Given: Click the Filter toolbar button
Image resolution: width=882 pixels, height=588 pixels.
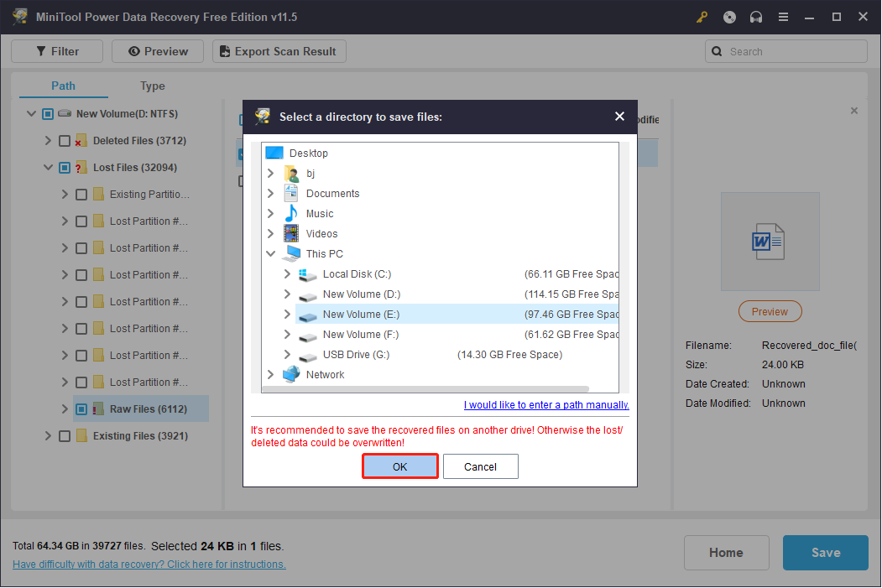Looking at the screenshot, I should coord(57,51).
